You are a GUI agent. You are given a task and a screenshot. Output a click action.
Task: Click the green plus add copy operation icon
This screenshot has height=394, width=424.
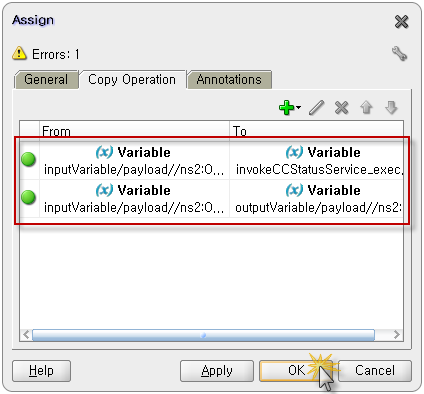point(286,108)
